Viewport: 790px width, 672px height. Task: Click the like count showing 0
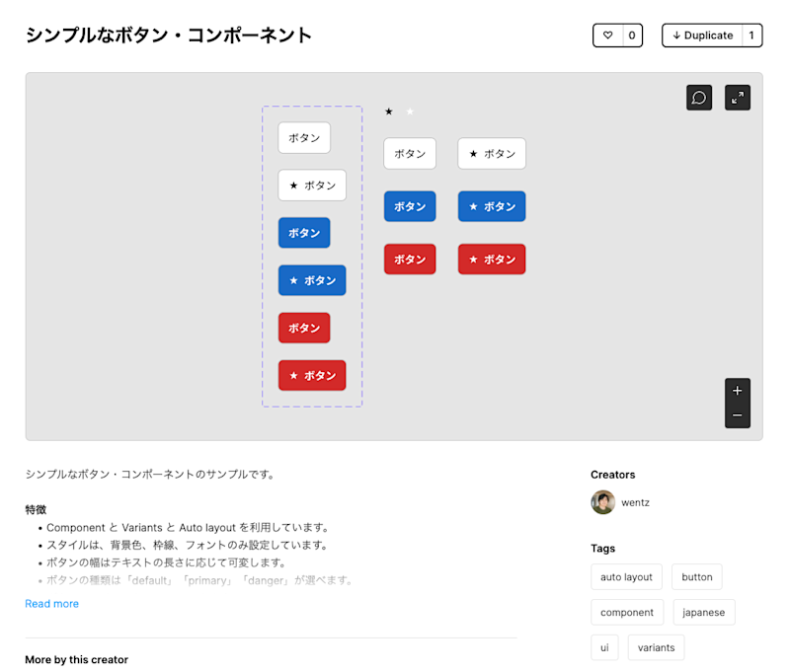point(632,36)
